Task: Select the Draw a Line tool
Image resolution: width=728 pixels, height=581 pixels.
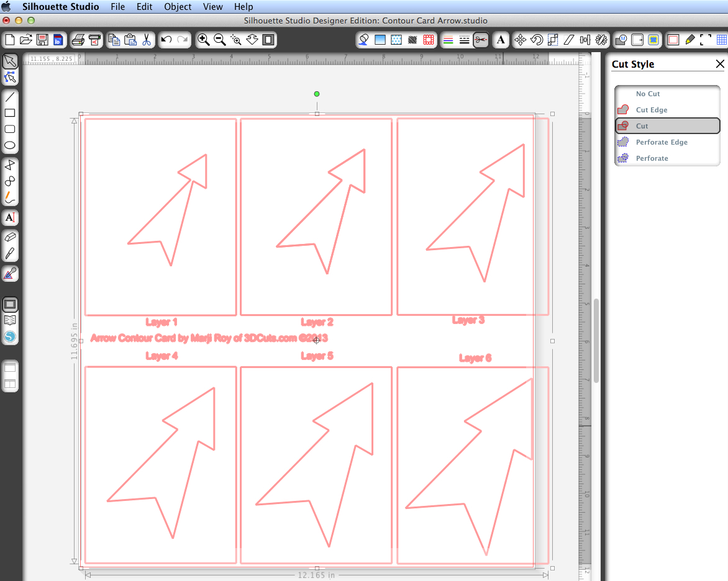Action: tap(10, 97)
